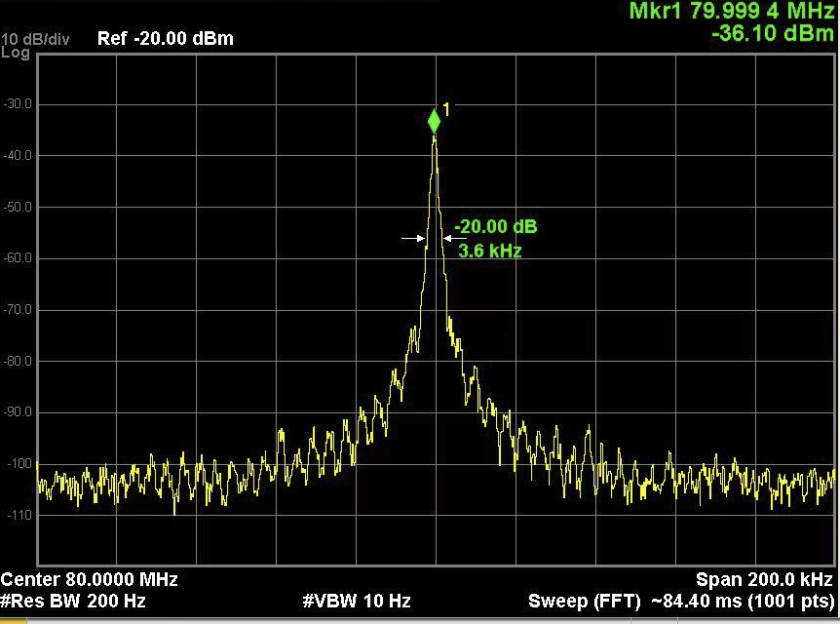
Task: Click the -30.0 y-axis label
Action: tap(18, 104)
